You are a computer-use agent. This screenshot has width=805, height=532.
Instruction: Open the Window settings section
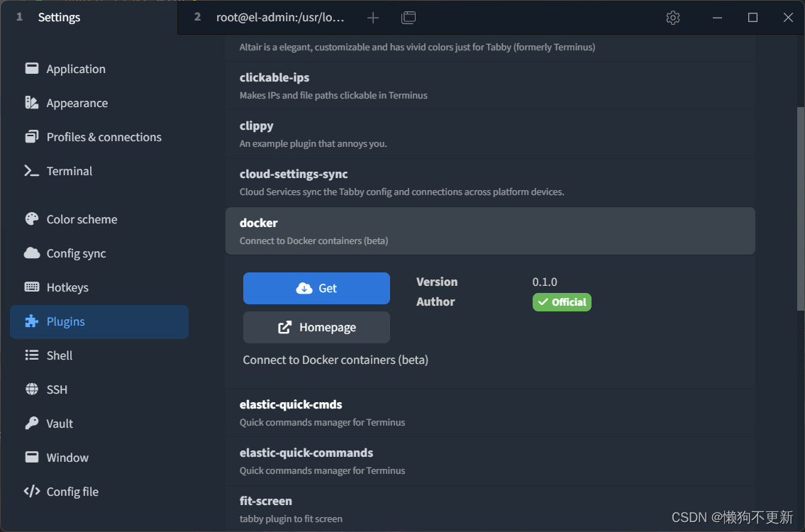tap(99, 458)
